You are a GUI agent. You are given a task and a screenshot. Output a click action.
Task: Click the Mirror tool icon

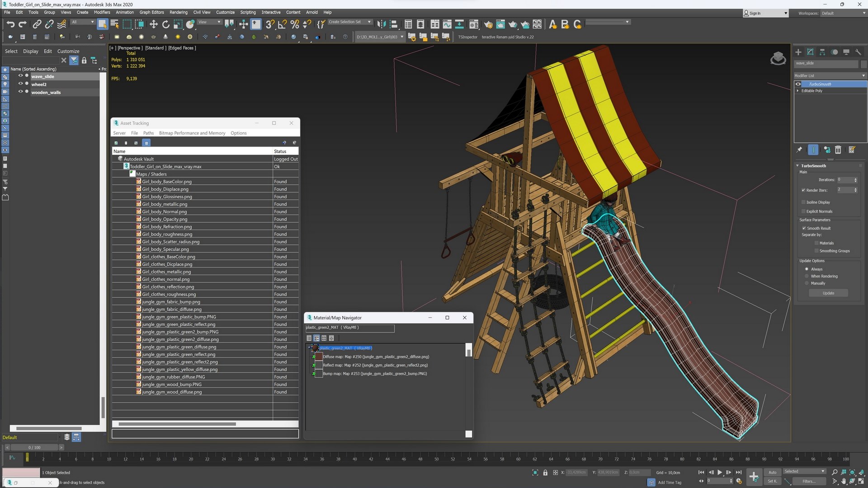(x=382, y=24)
